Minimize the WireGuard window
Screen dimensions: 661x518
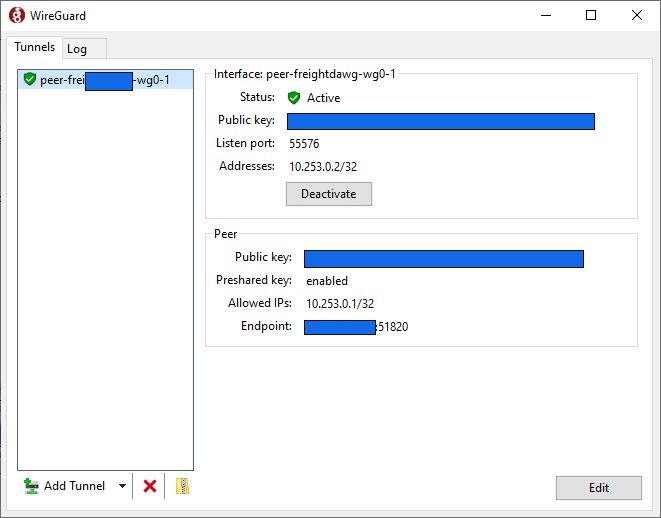tap(546, 16)
